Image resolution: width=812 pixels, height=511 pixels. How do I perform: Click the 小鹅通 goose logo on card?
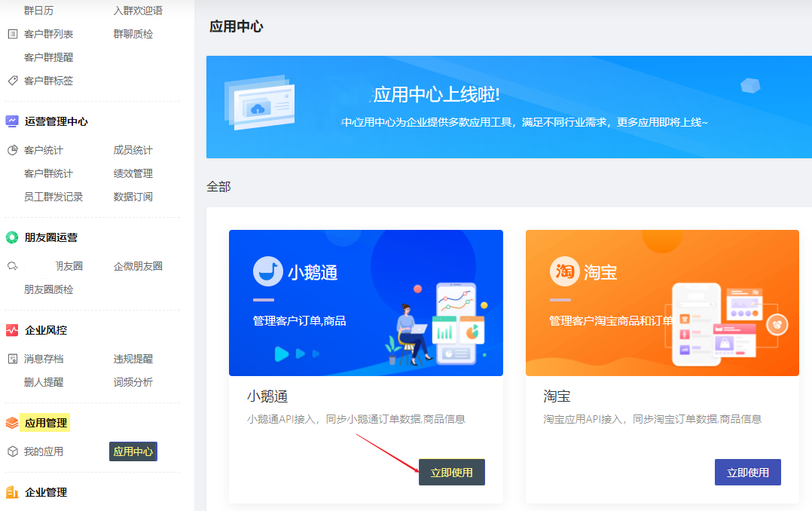click(267, 271)
